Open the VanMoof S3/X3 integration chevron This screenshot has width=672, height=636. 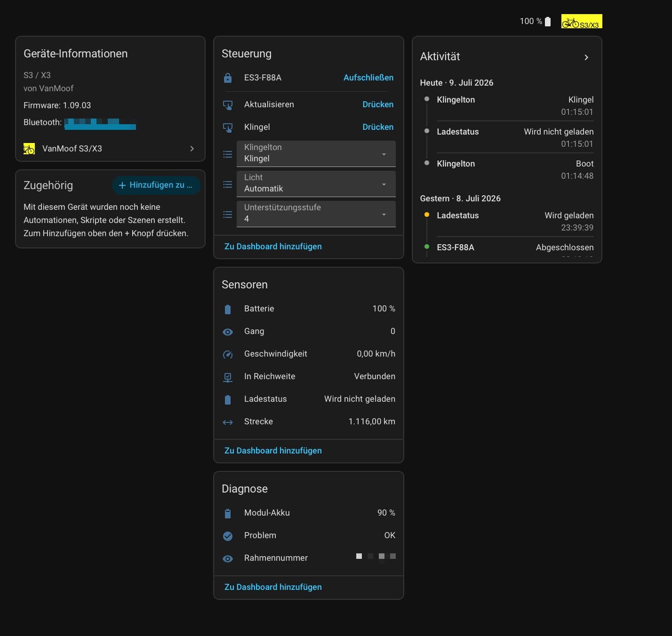(x=192, y=149)
